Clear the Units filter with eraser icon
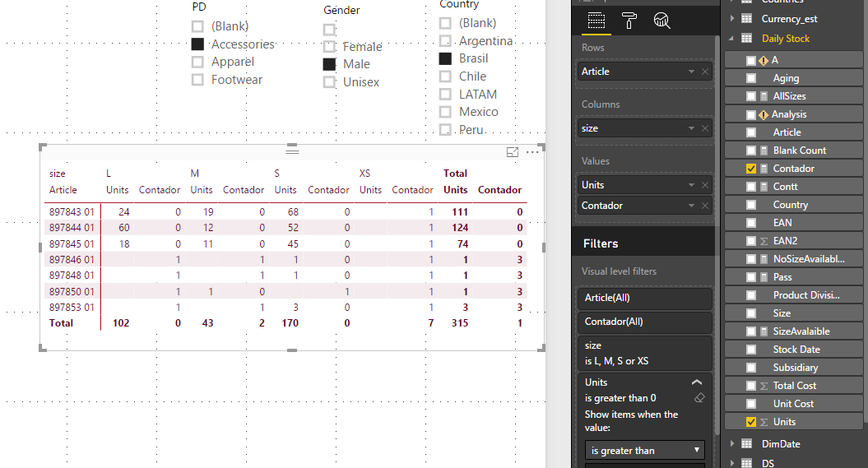The width and height of the screenshot is (868, 468). coord(699,398)
